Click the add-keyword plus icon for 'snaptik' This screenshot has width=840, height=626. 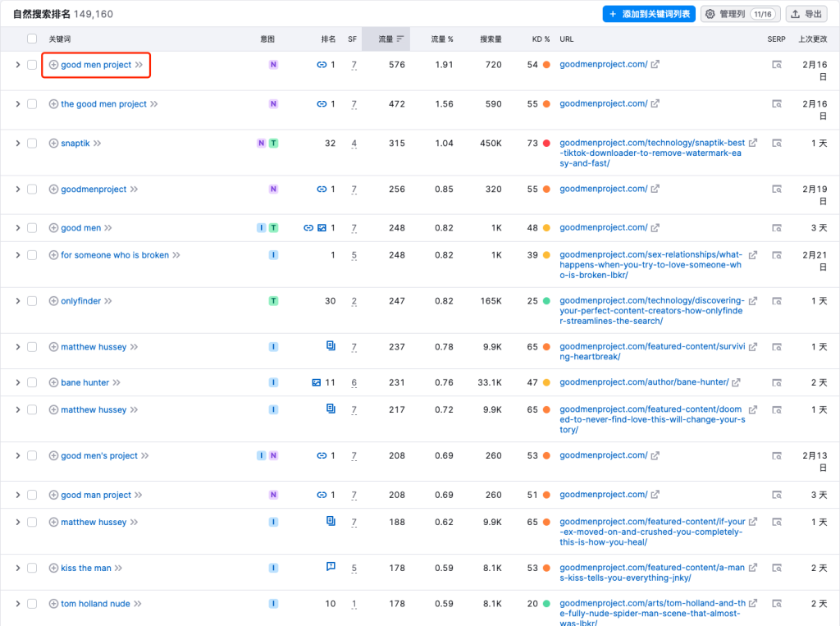coord(53,143)
